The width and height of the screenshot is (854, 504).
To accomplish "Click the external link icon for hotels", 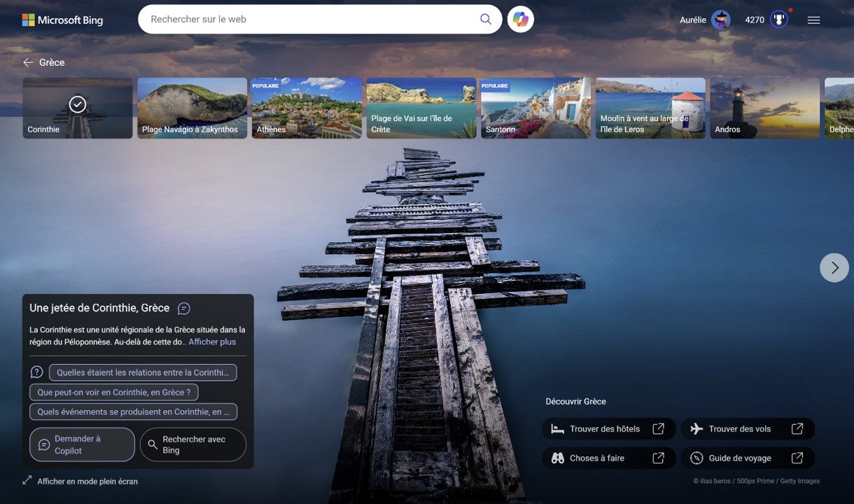I will tap(658, 428).
